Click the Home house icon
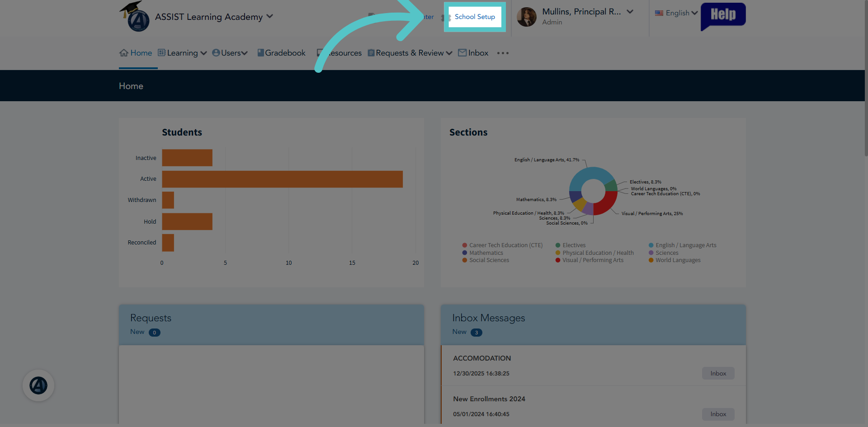This screenshot has height=427, width=868. (x=124, y=53)
